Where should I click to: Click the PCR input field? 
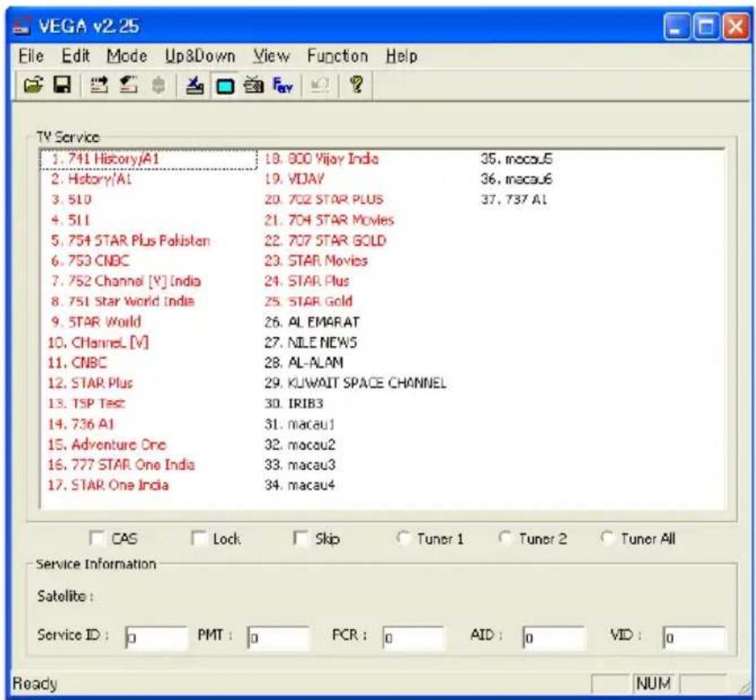coord(413,638)
